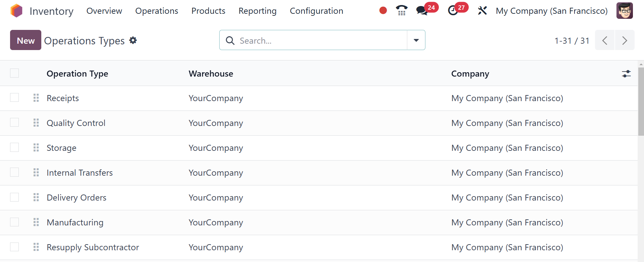Open the Reporting menu
The image size is (644, 262).
pos(258,11)
